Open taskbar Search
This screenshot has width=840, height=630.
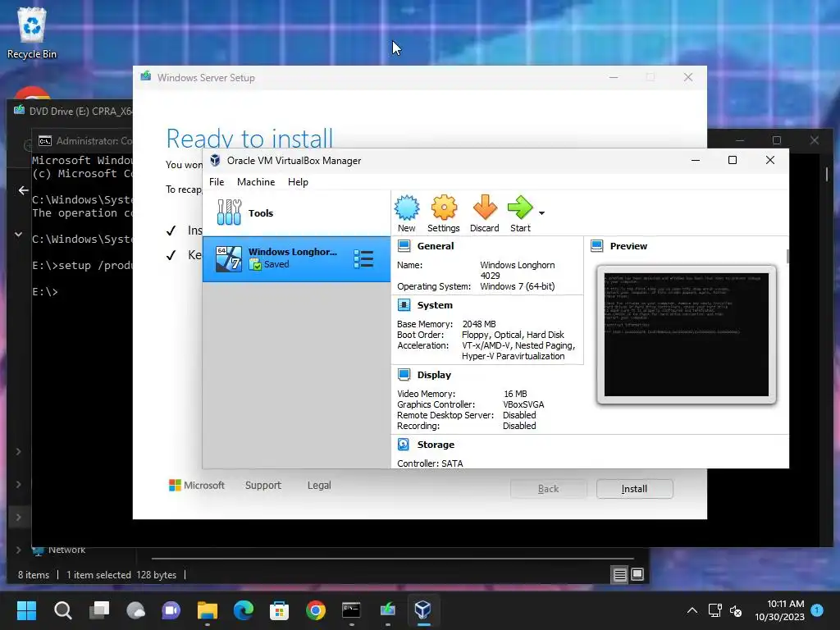point(62,610)
